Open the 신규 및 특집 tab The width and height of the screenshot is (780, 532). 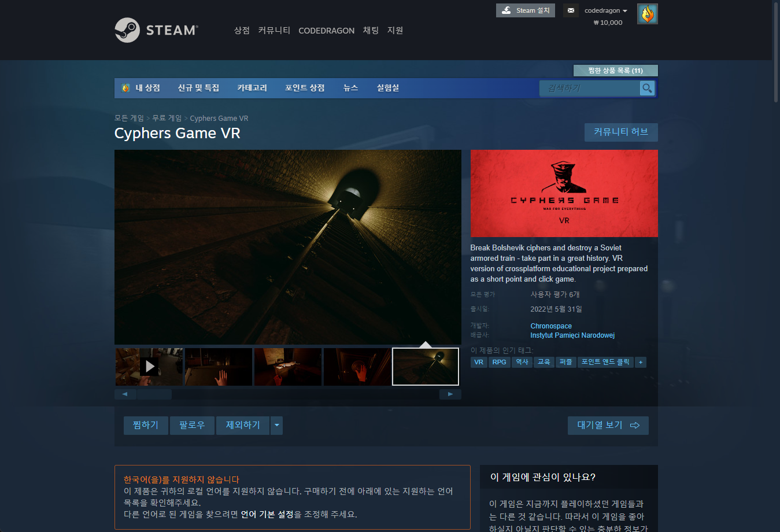click(x=198, y=88)
